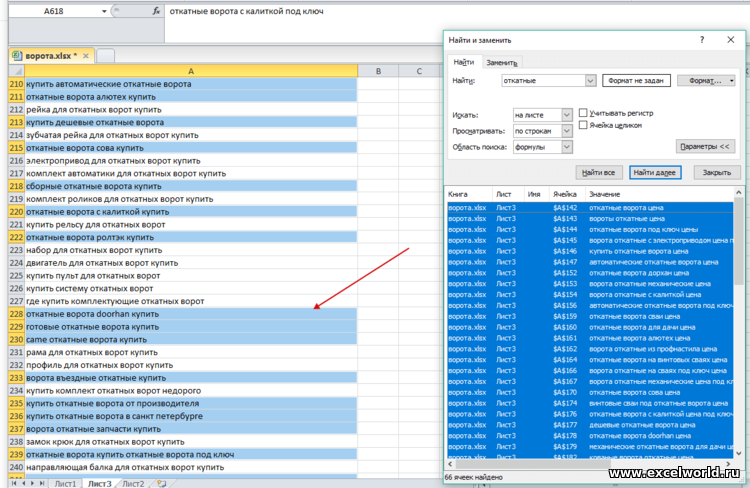This screenshot has width=750, height=488.
Task: Switch to sheet Лист3
Action: pos(99,484)
